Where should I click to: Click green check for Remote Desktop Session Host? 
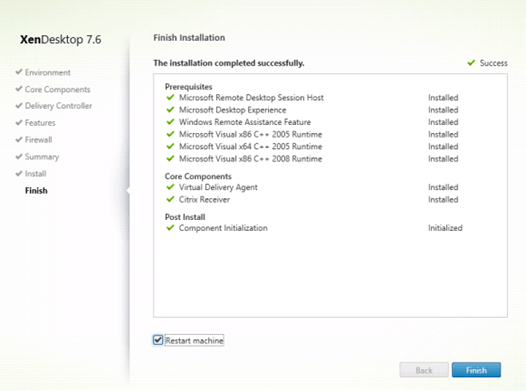[x=170, y=97]
